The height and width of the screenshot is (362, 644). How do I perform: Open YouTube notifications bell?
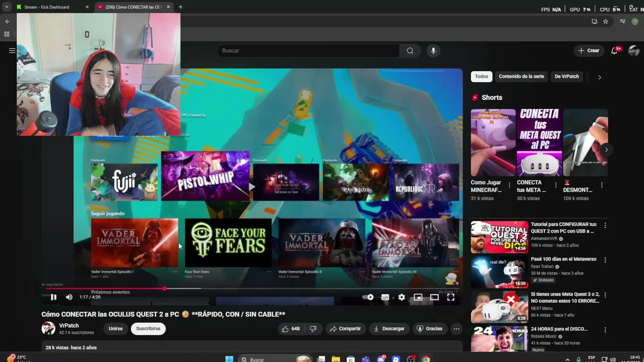click(x=614, y=51)
